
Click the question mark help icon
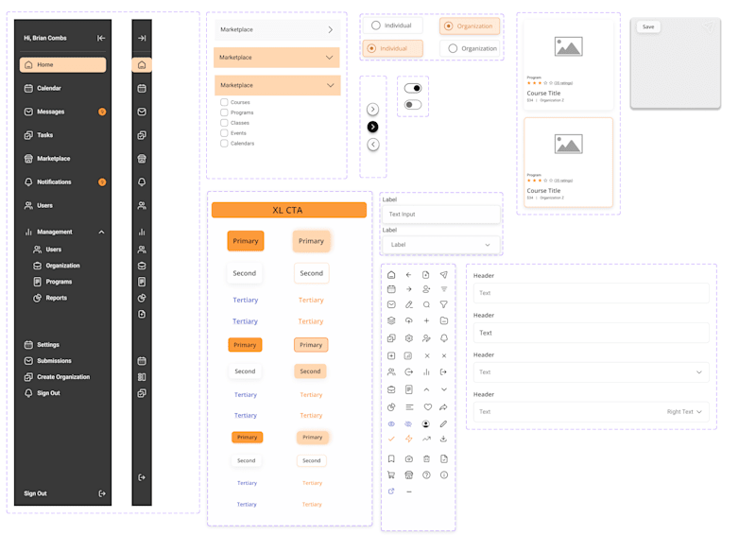click(x=426, y=475)
